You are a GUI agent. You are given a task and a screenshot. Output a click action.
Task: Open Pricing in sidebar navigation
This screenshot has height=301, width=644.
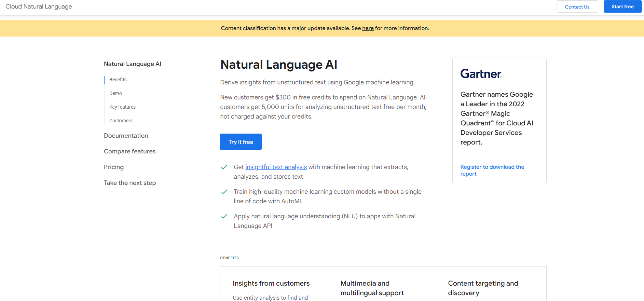(114, 167)
